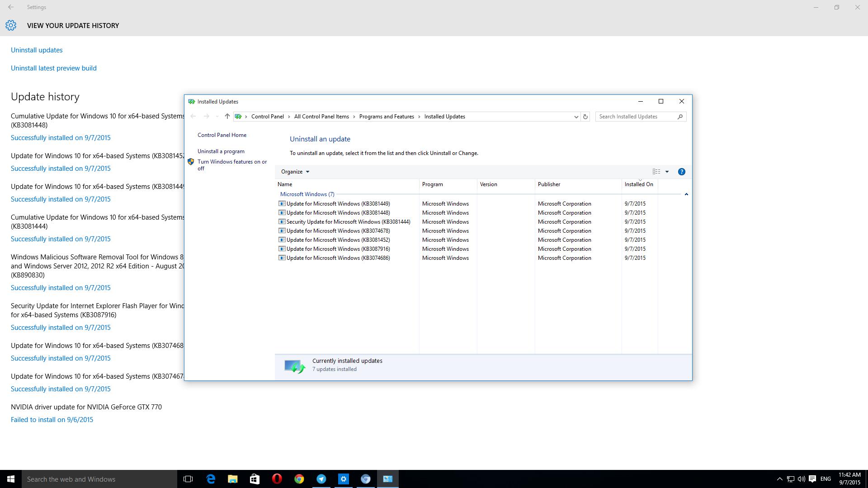
Task: Click Failed to install on 9/6/2015 link
Action: [x=52, y=420]
